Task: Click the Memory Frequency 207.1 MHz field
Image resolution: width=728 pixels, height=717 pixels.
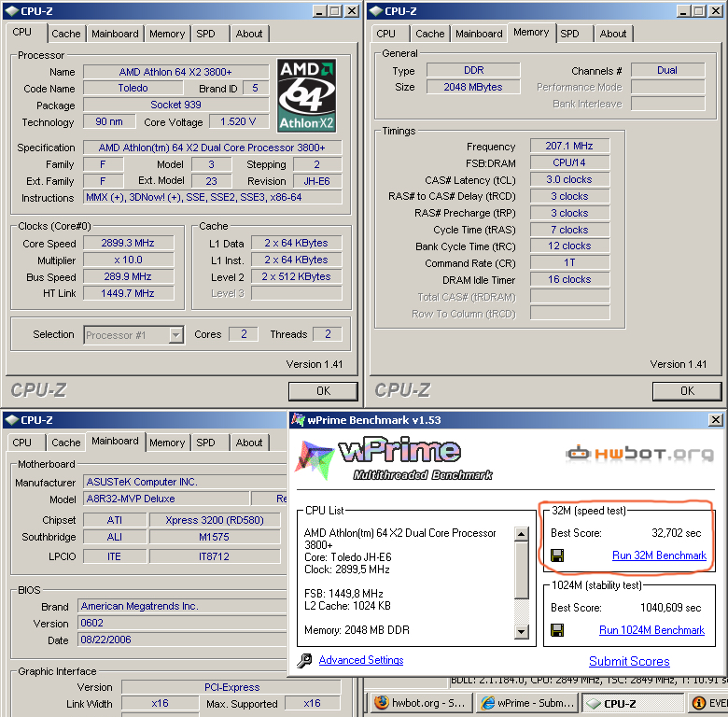Action: (569, 146)
